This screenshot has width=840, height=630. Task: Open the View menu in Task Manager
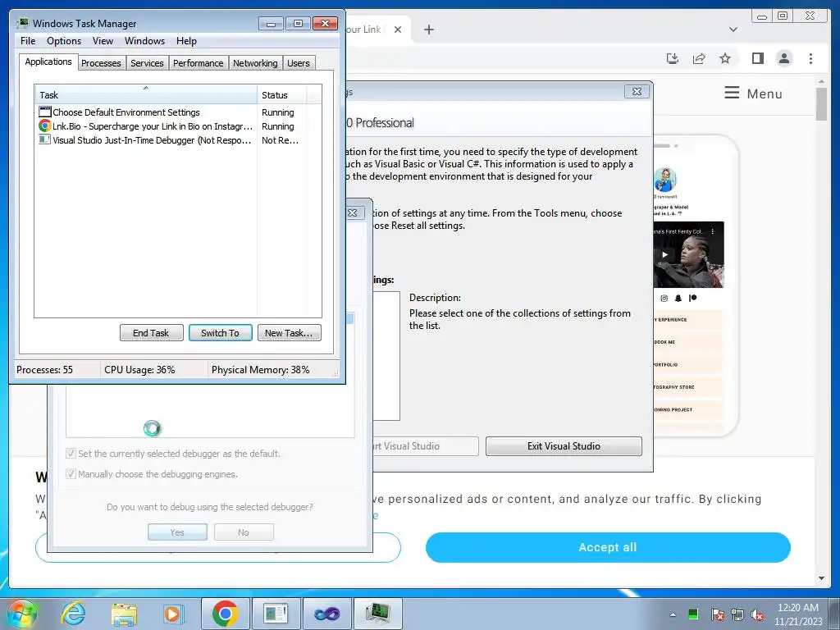pyautogui.click(x=103, y=41)
